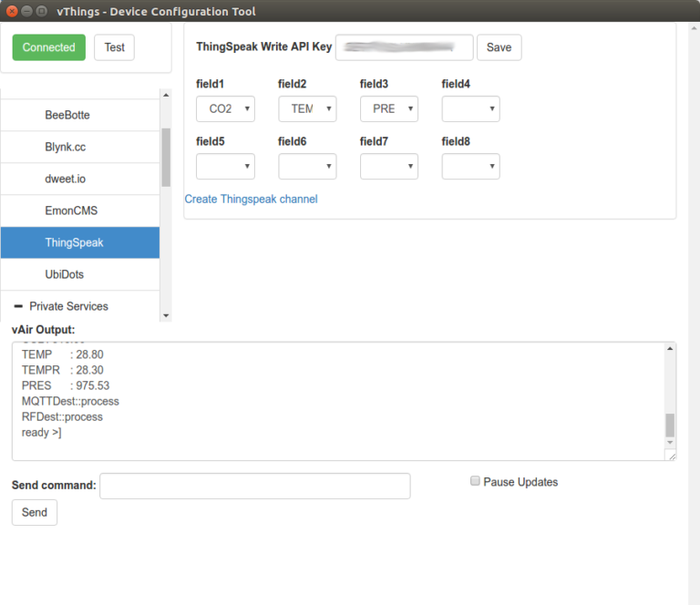
Task: Select EmonCMS in the services list
Action: (80, 210)
